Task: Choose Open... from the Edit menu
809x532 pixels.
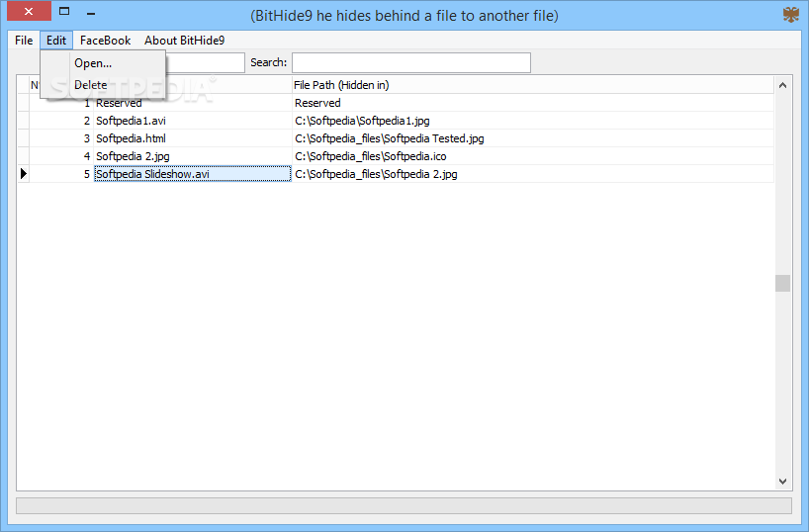Action: pos(103,63)
